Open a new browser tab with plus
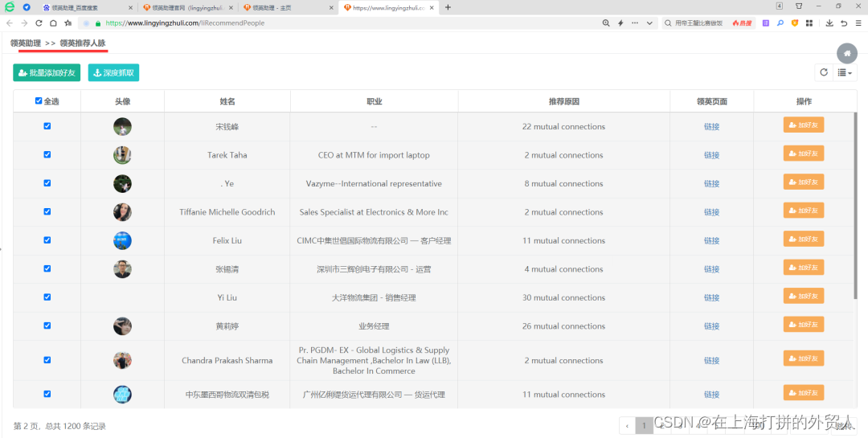868x438 pixels. (x=448, y=7)
